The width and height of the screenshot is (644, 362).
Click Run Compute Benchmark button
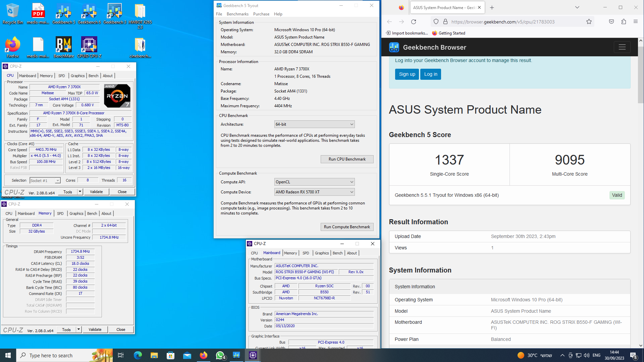347,227
